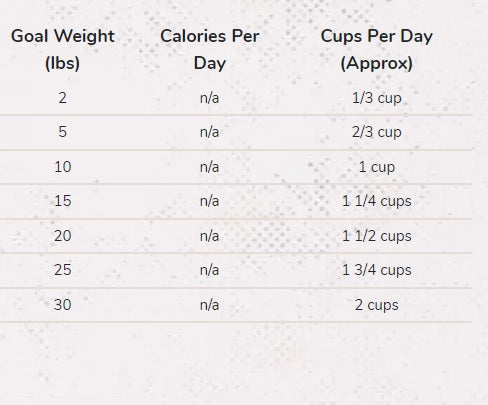The width and height of the screenshot is (488, 405).
Task: Click the 1 1/2 cups value
Action: click(377, 236)
